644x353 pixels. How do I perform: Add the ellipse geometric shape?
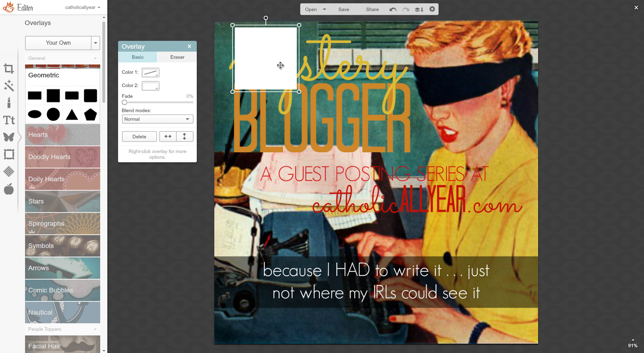click(x=35, y=114)
